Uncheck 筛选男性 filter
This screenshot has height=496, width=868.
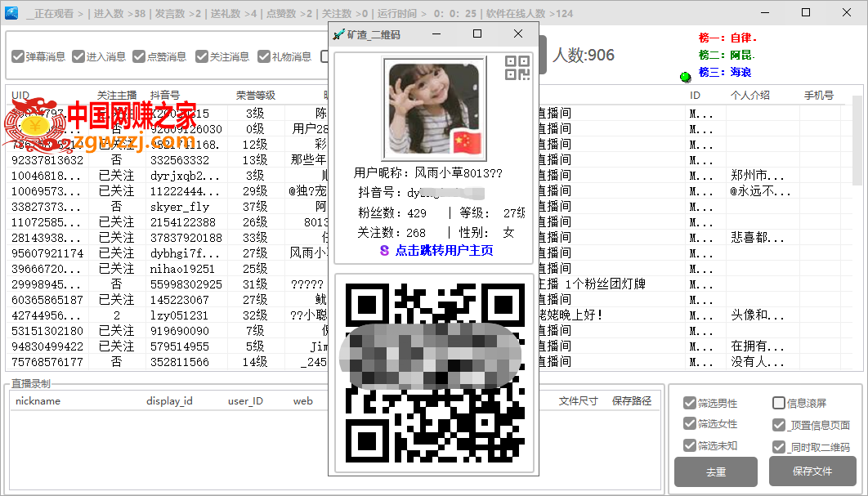(689, 403)
